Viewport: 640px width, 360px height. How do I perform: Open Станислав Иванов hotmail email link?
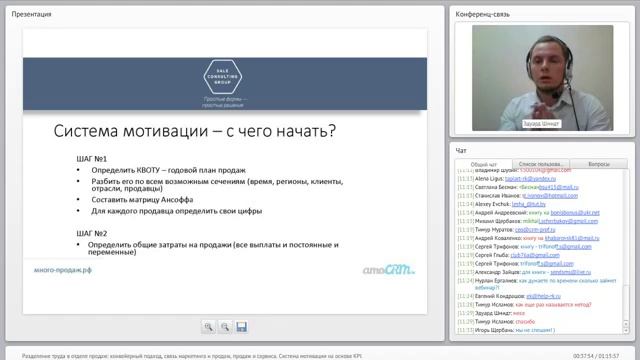click(550, 196)
